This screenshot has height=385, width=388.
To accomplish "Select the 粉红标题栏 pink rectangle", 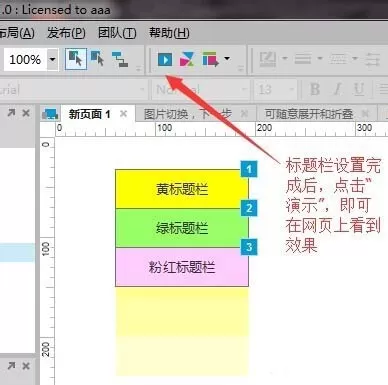I will click(x=182, y=267).
